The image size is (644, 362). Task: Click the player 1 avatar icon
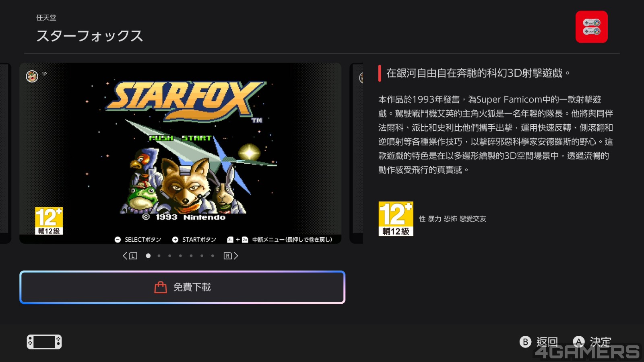[x=32, y=76]
